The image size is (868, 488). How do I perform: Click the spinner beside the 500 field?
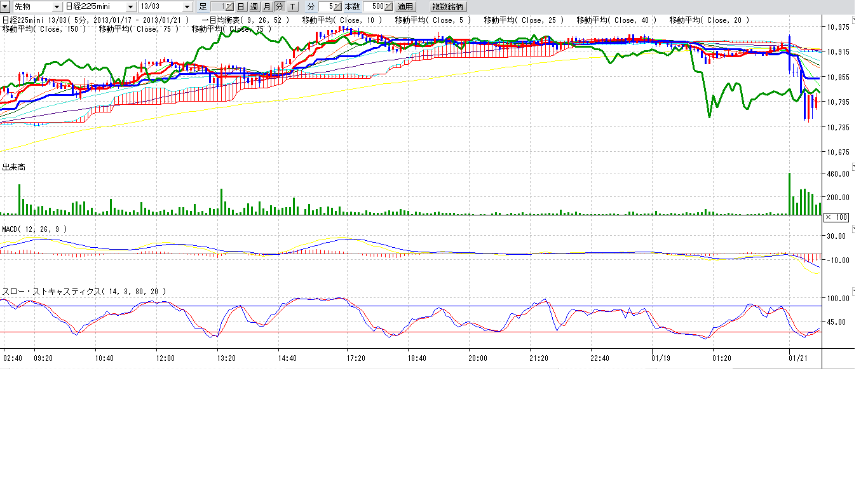pos(388,6)
